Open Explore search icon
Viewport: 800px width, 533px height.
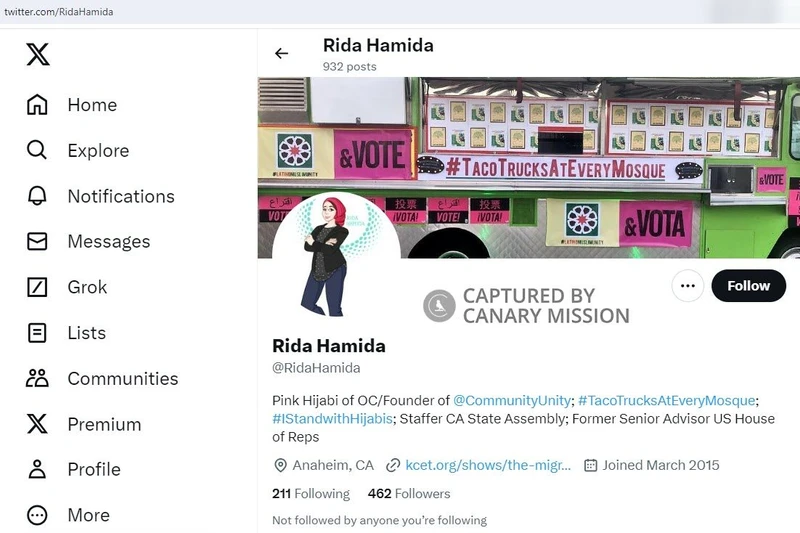pos(37,150)
